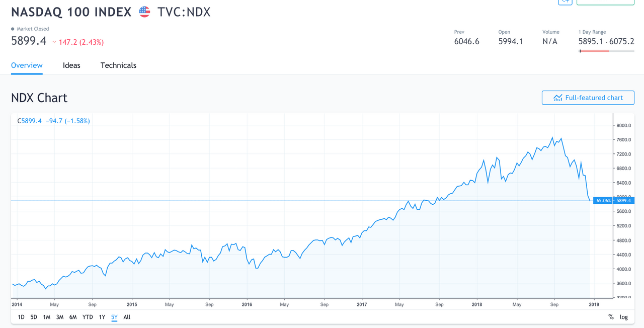Click the 4800.0 price axis label

pyautogui.click(x=624, y=240)
